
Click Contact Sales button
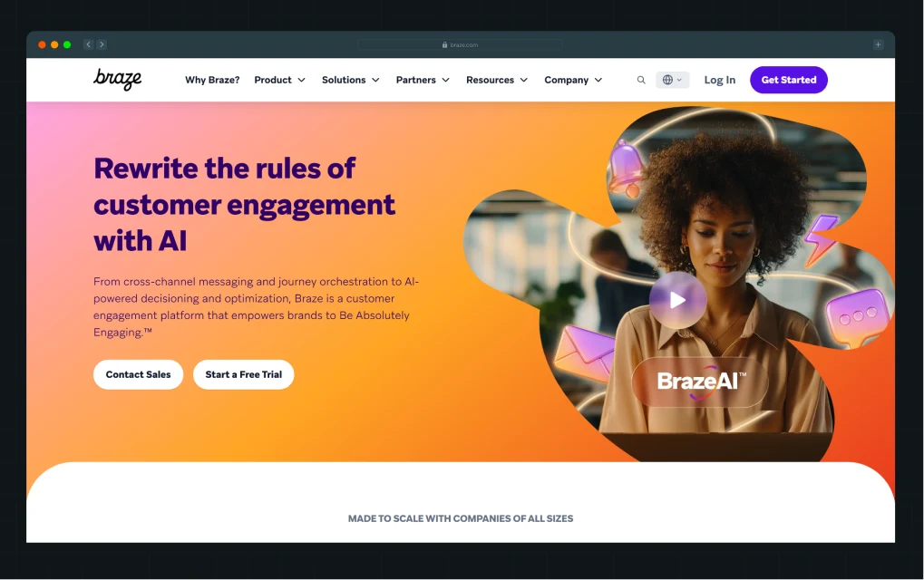point(138,374)
